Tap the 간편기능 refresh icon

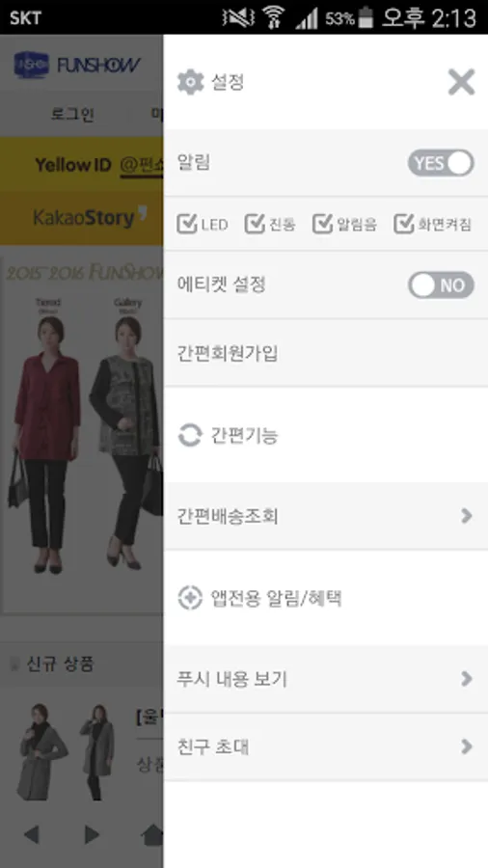(x=190, y=435)
